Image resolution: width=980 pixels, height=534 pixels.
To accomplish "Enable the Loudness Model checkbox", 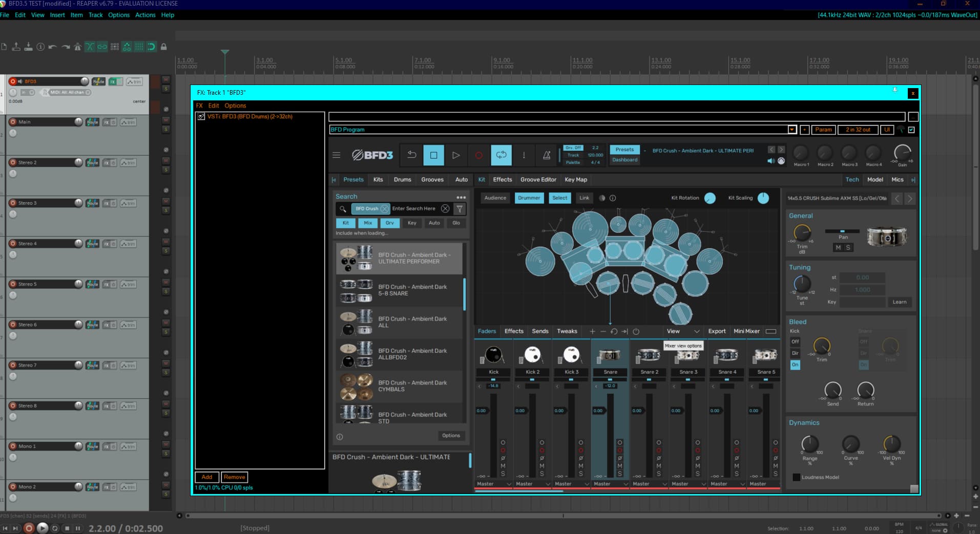I will coord(796,477).
